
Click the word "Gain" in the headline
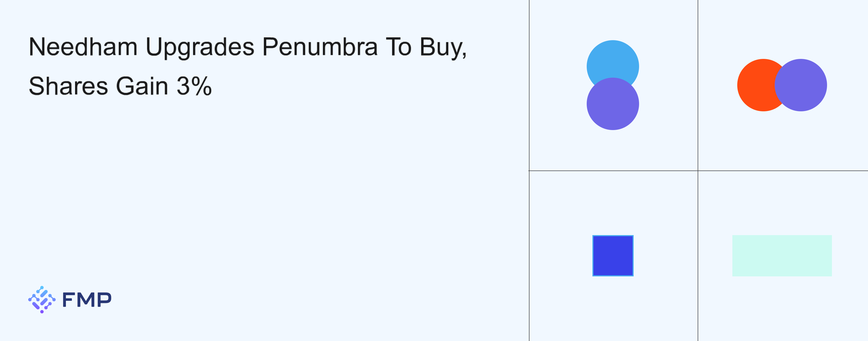click(x=142, y=86)
